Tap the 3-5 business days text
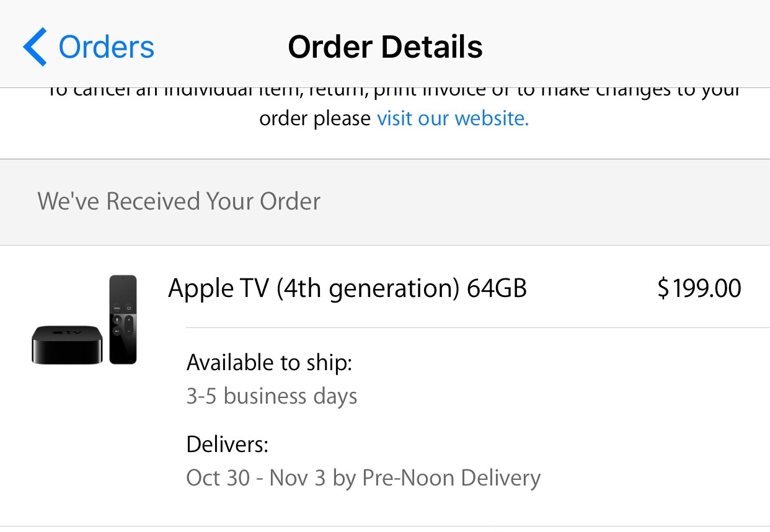The width and height of the screenshot is (770, 532). [272, 396]
